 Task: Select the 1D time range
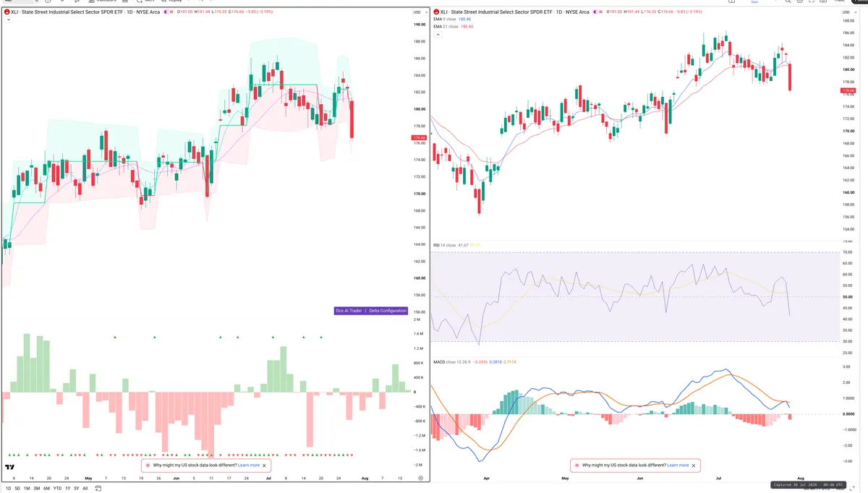tap(8, 489)
